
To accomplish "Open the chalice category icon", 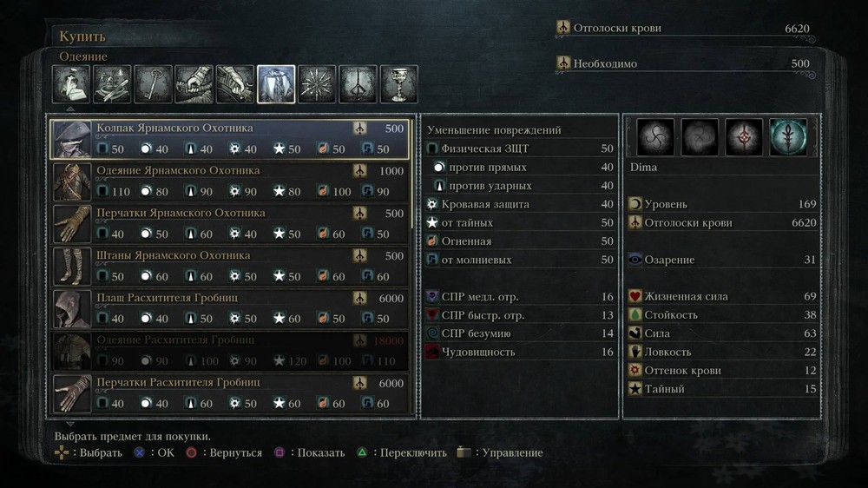I will pos(398,84).
